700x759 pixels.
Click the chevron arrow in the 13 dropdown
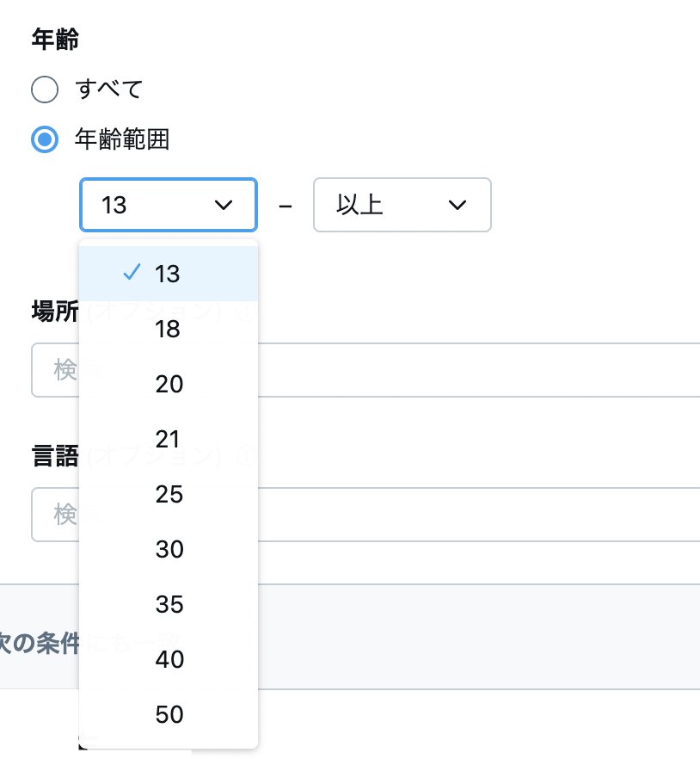pos(224,205)
